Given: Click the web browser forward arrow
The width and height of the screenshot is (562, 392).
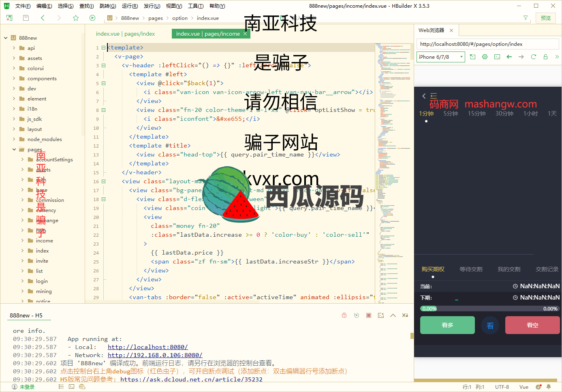Looking at the screenshot, I should pyautogui.click(x=521, y=57).
